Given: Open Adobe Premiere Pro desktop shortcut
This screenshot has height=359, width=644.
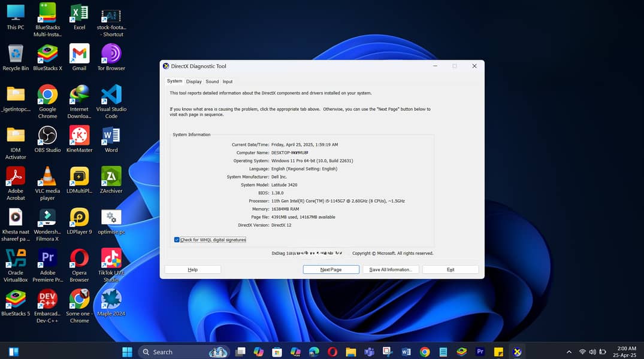Looking at the screenshot, I should click(47, 266).
